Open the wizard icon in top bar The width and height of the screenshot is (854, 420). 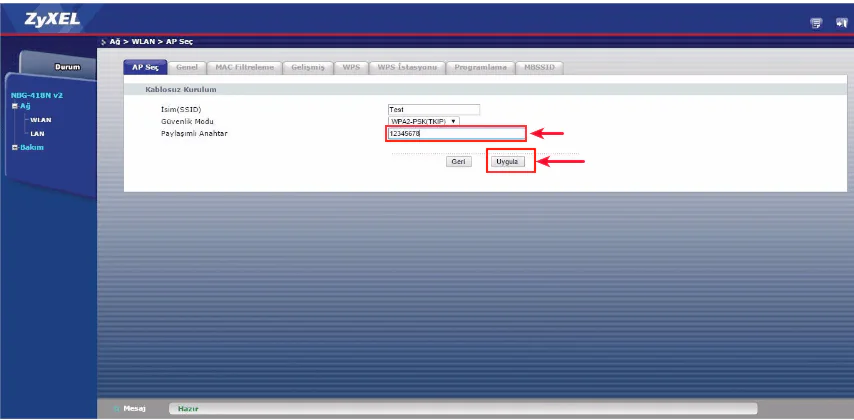click(x=816, y=23)
